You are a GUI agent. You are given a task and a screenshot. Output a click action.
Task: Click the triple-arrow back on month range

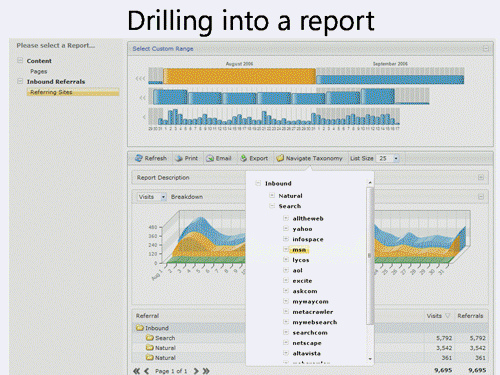[x=140, y=79]
